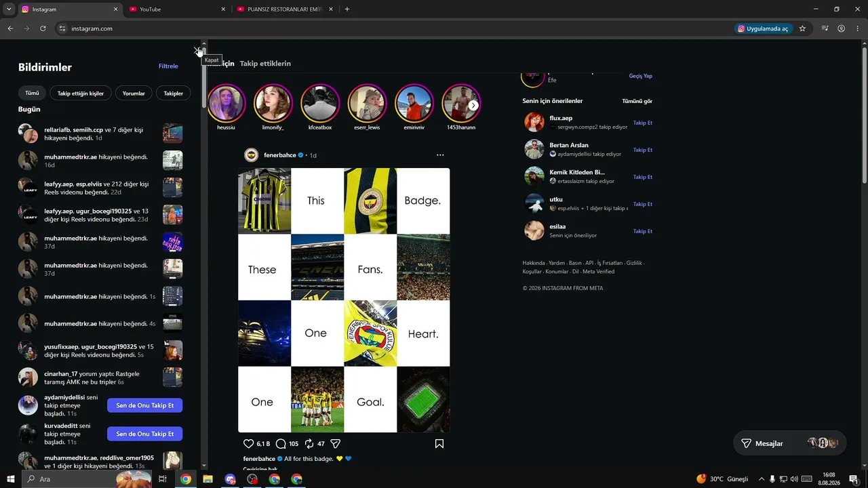Repost the fenerbahce post using the repost icon
Image resolution: width=868 pixels, height=488 pixels.
pyautogui.click(x=309, y=444)
